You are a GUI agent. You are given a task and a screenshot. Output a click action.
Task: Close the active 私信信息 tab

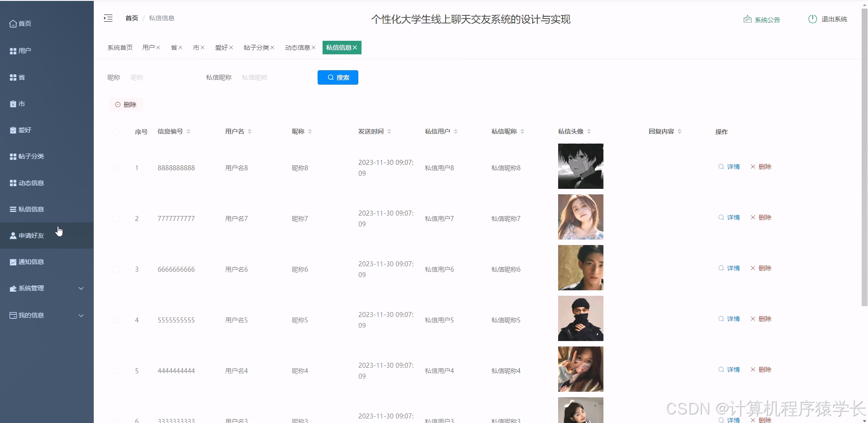point(355,48)
